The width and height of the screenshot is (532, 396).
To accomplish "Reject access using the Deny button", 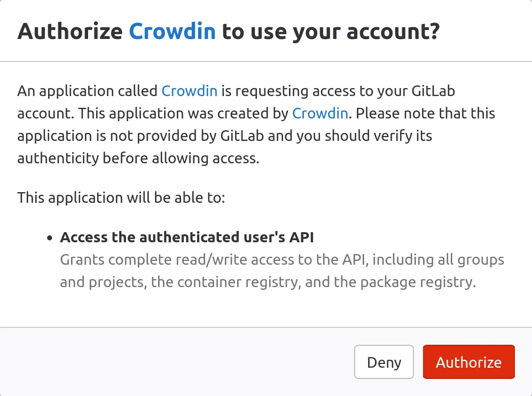I will click(x=384, y=362).
